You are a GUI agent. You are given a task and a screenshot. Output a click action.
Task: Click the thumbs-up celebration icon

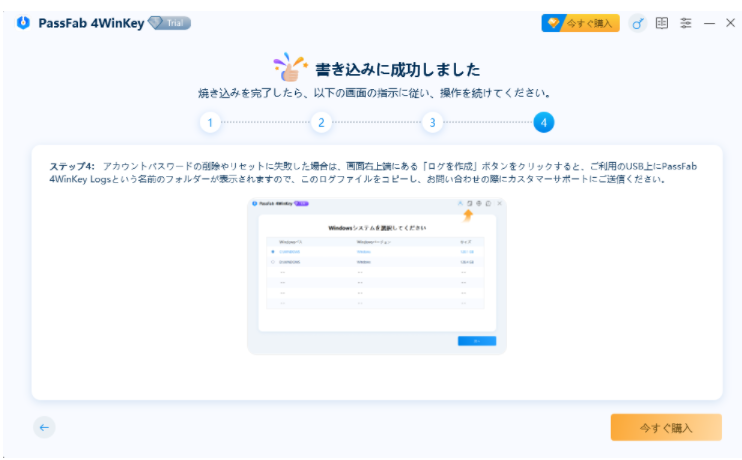coord(290,67)
